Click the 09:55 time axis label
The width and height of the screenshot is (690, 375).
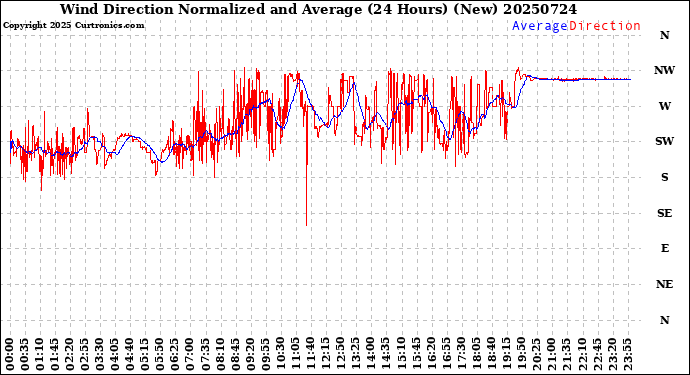pyautogui.click(x=265, y=354)
